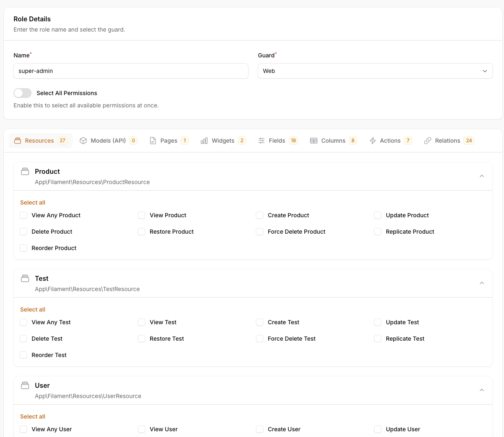Enable the Restore Test checkbox
This screenshot has width=504, height=437.
click(141, 339)
